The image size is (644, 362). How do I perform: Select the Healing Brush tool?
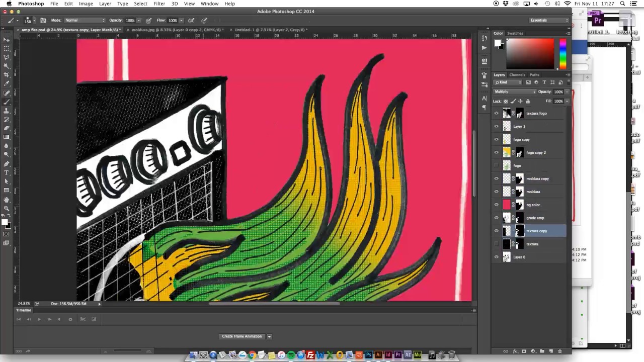pos(7,93)
